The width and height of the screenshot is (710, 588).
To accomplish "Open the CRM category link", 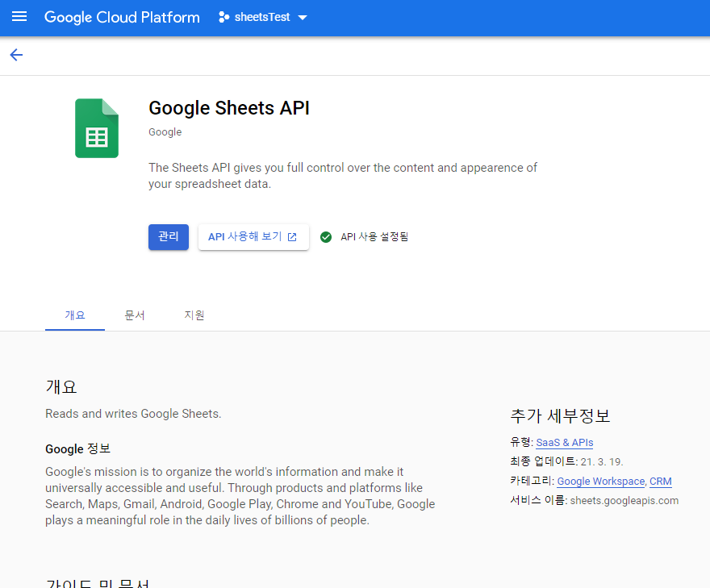I will click(x=661, y=482).
